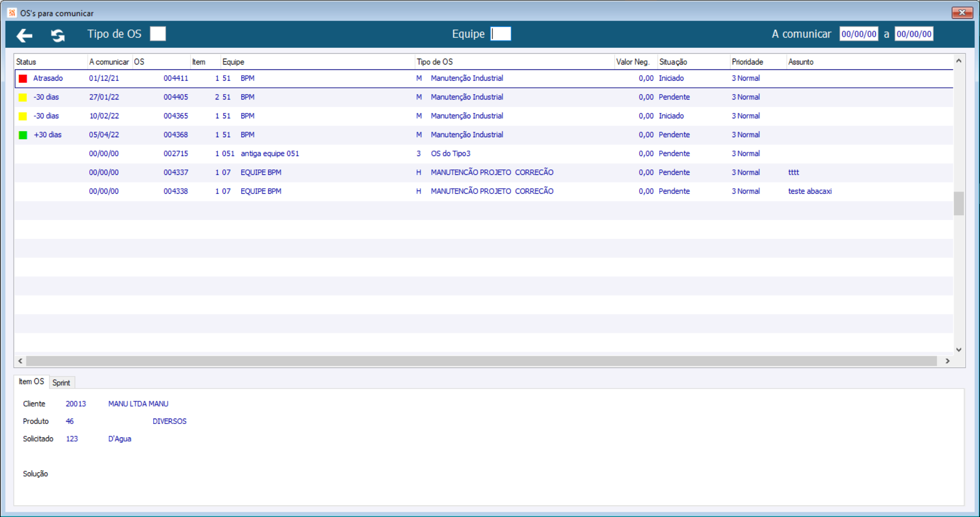Image resolution: width=980 pixels, height=517 pixels.
Task: Click the app icon in title bar
Action: (12, 12)
